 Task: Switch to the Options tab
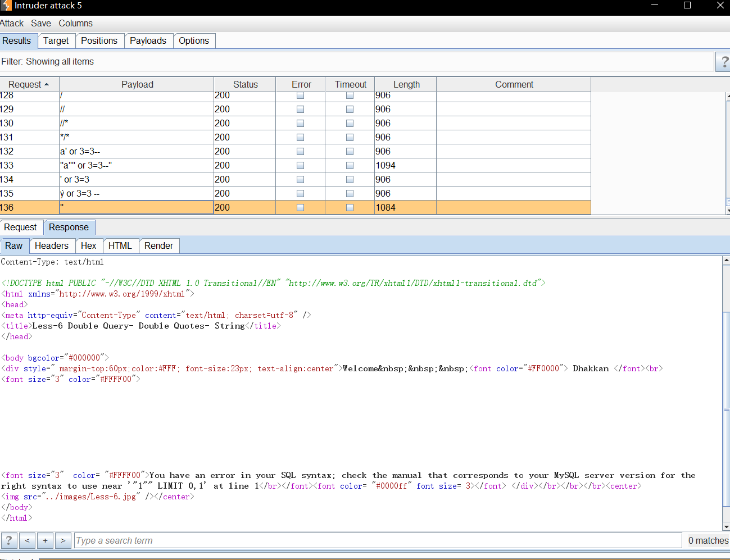[x=194, y=40]
